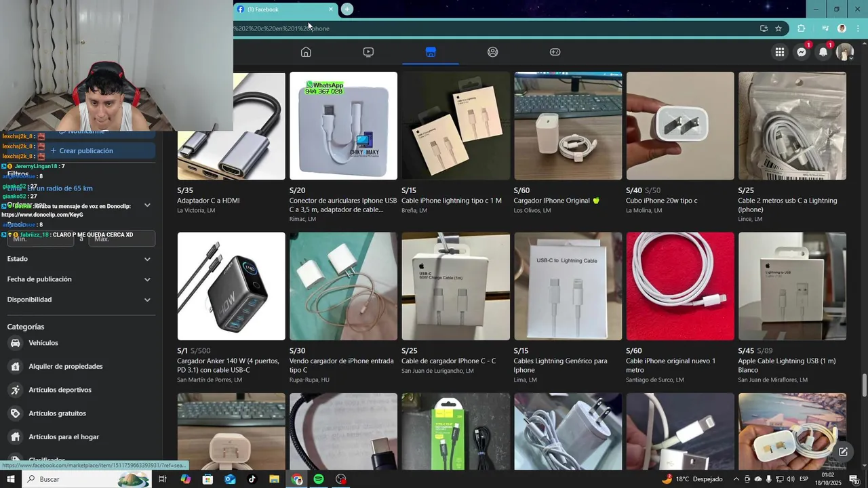Open Outlook from the taskbar
The width and height of the screenshot is (868, 488).
pos(230,479)
